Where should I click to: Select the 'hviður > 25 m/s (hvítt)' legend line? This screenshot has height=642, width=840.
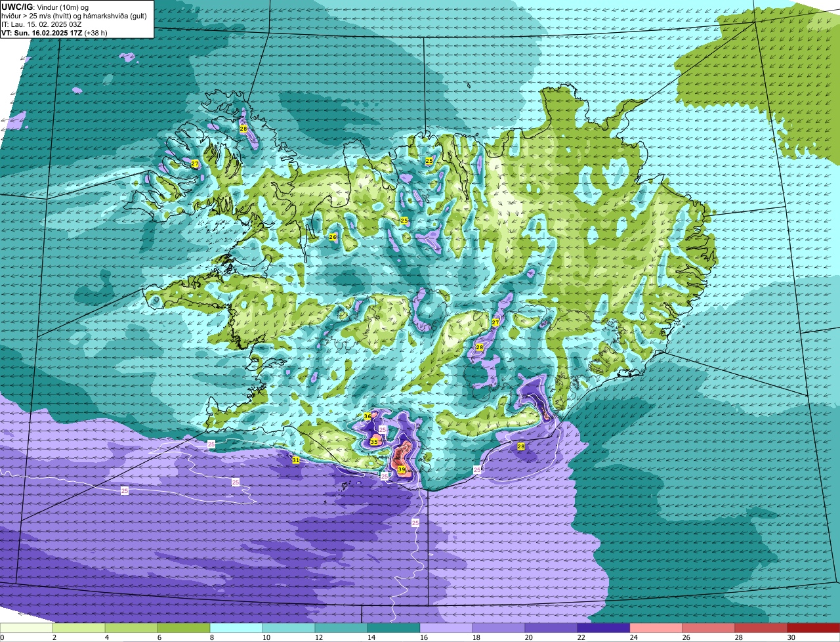[74, 16]
